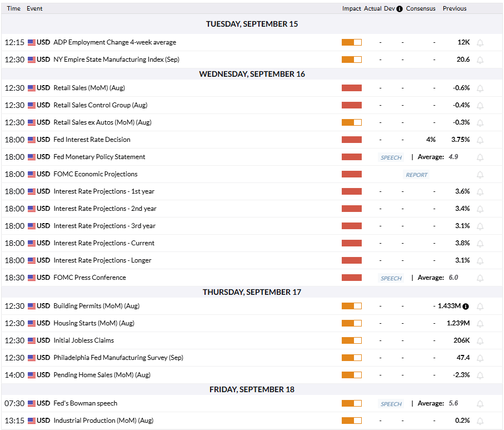The height and width of the screenshot is (430, 504).
Task: Expand the Fed Monetary Policy Statement row
Action: tap(252, 157)
